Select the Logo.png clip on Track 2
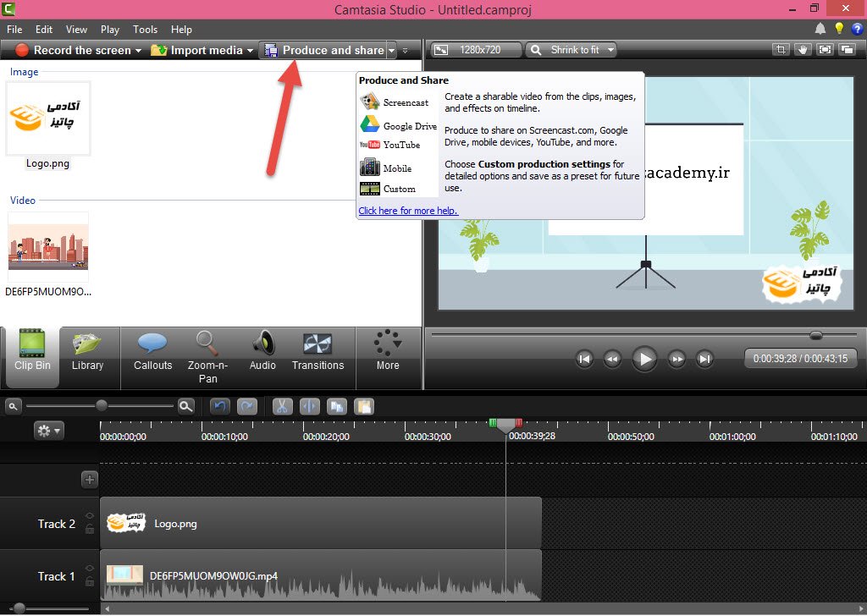The height and width of the screenshot is (616, 867). click(x=321, y=523)
